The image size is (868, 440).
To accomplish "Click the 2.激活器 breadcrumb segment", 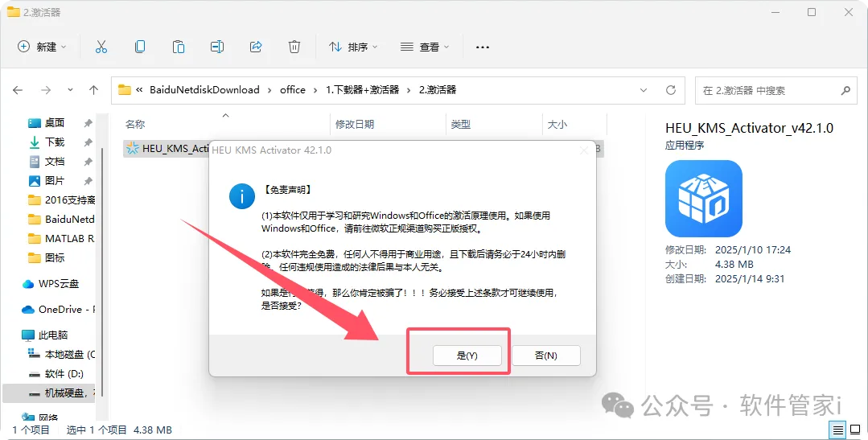I will pos(438,89).
